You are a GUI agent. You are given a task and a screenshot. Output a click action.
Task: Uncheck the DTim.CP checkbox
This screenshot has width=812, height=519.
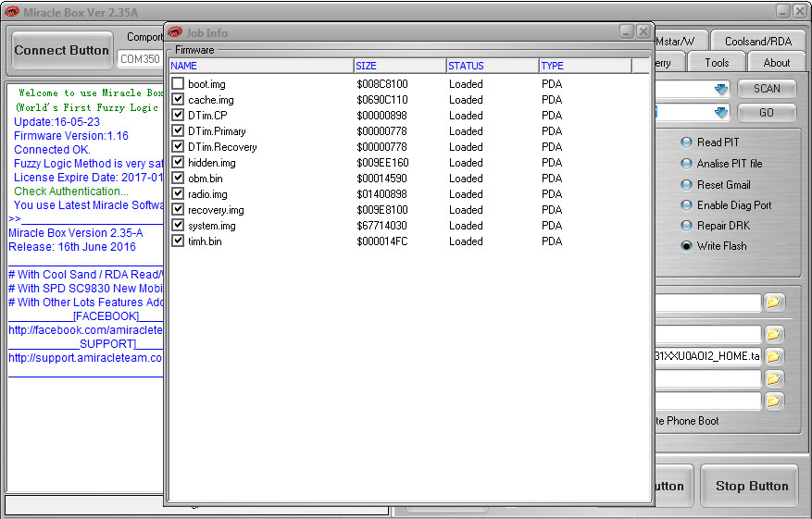click(178, 115)
